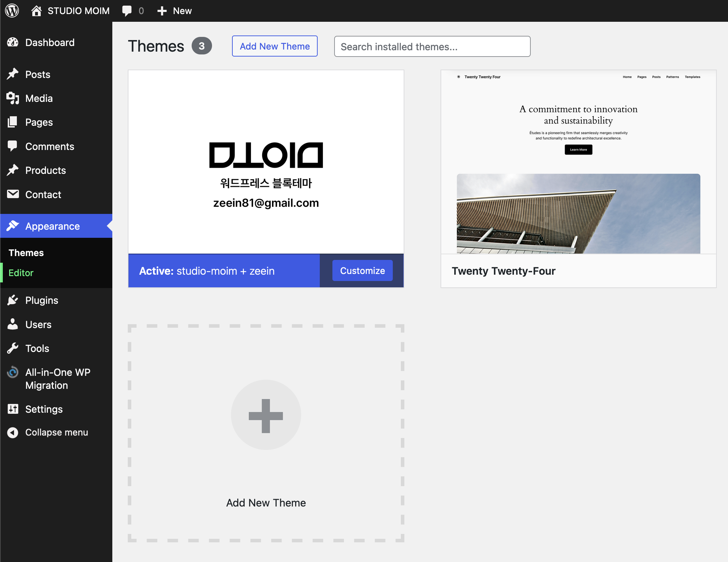Open the Settings menu item
728x562 pixels.
56,409
